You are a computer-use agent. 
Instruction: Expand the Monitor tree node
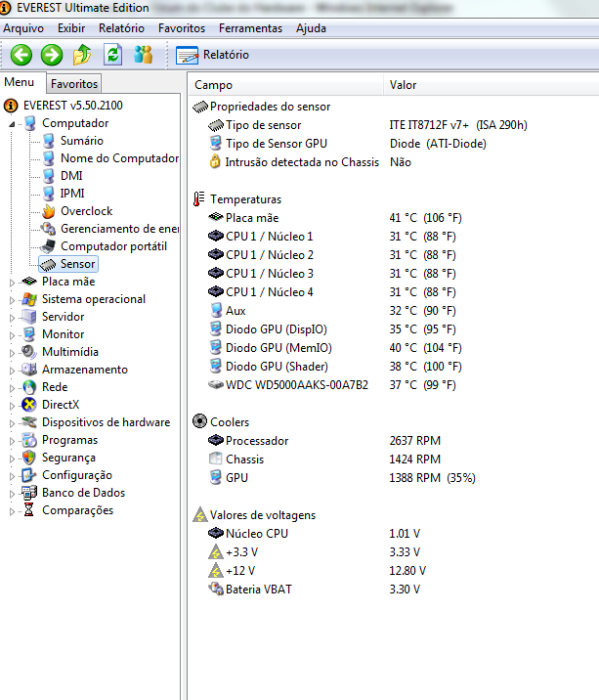pyautogui.click(x=12, y=335)
